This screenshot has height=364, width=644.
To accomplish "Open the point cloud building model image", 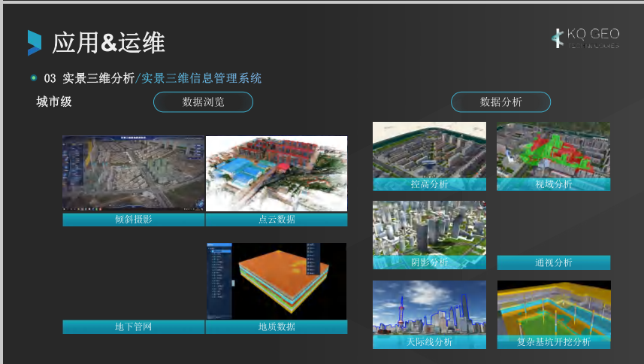I will (277, 173).
